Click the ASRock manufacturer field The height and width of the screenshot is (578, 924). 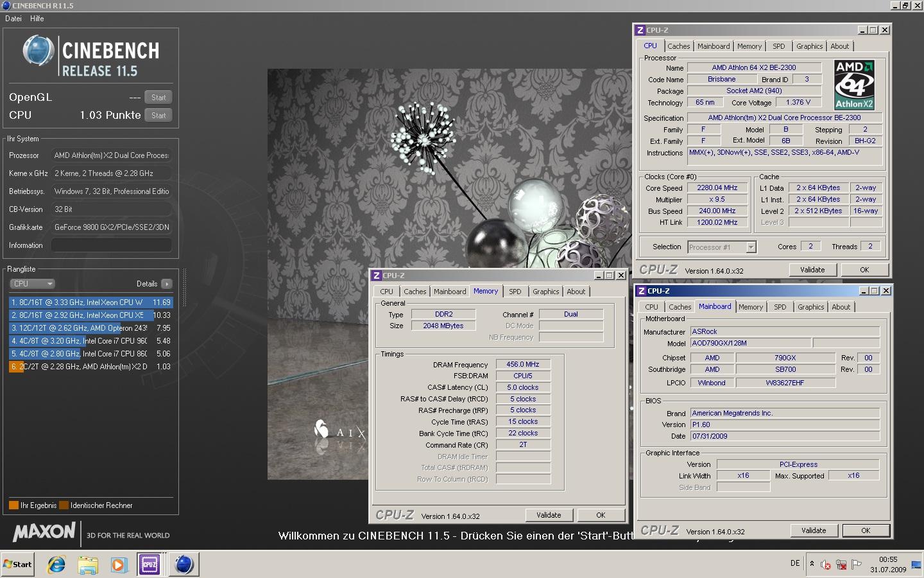point(785,331)
